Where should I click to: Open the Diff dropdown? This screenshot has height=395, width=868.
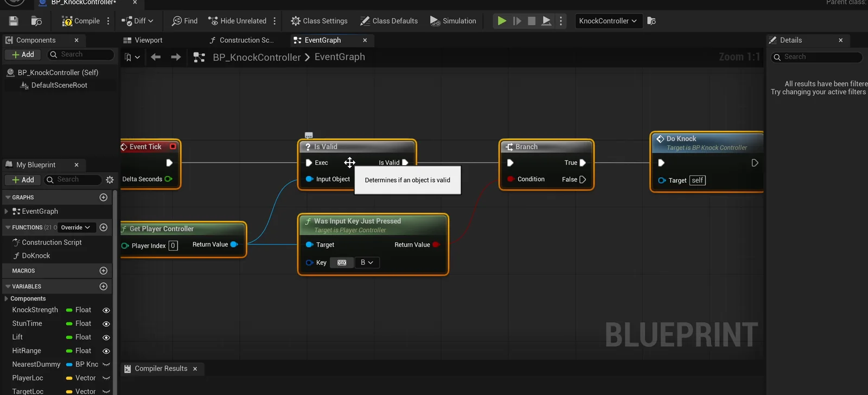(x=137, y=21)
